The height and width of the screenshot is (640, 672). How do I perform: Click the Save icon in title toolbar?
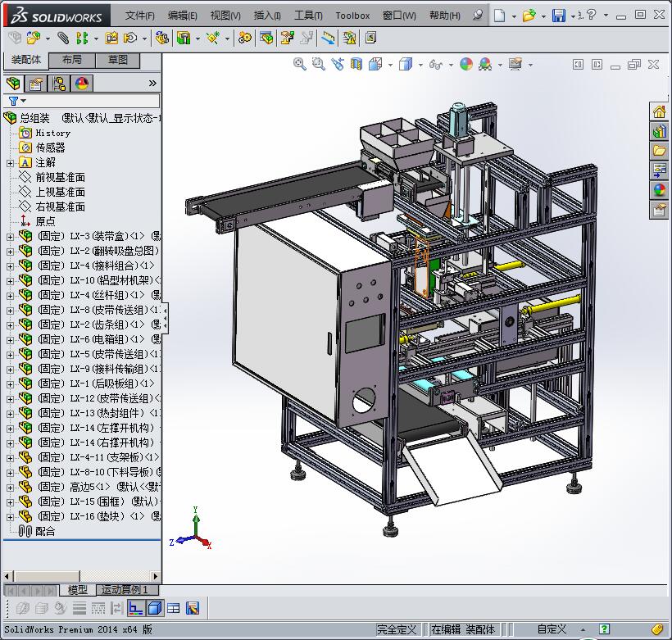(x=558, y=16)
